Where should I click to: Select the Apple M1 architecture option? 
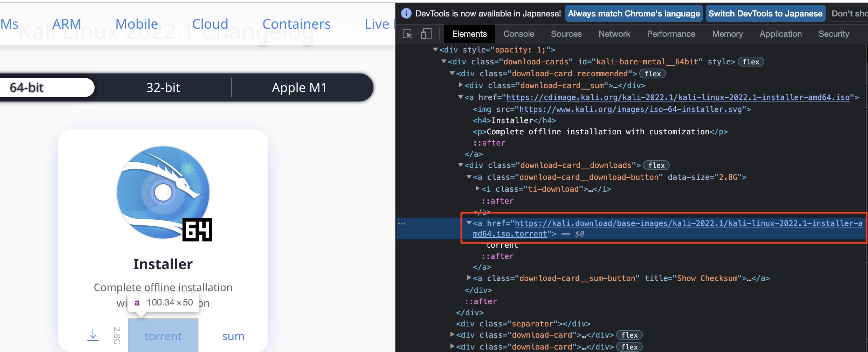[299, 87]
